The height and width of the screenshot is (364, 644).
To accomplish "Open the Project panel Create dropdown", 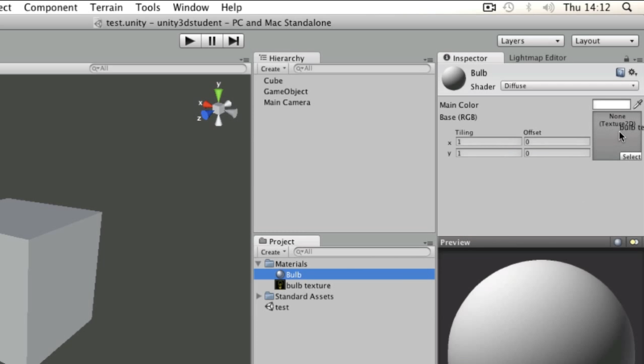I will (x=273, y=252).
